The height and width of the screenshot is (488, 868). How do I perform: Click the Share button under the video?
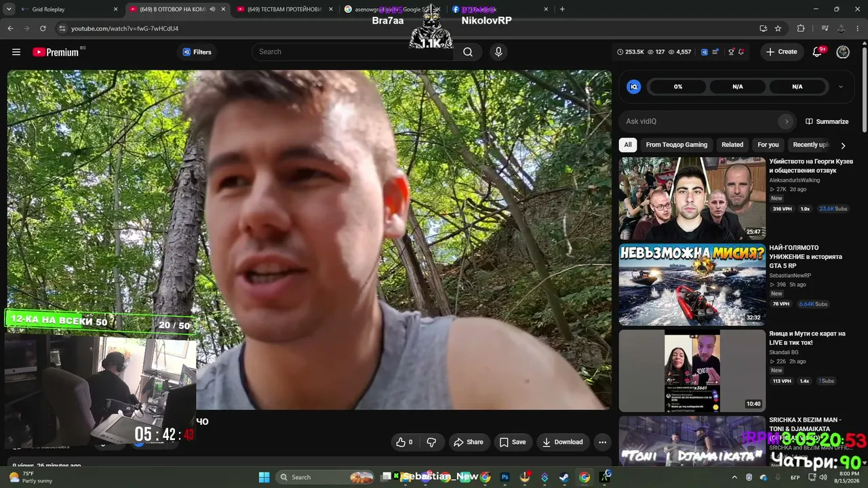(469, 442)
